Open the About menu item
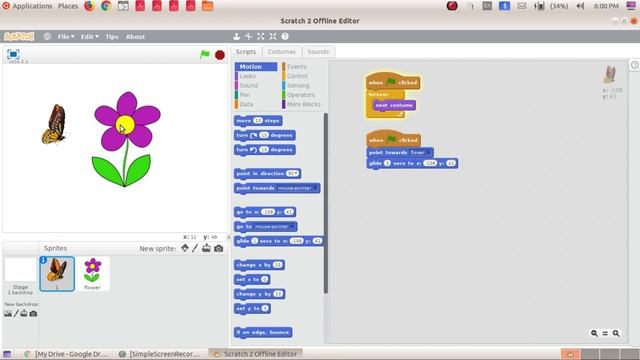Viewport: 640px width, 360px height. [x=135, y=36]
